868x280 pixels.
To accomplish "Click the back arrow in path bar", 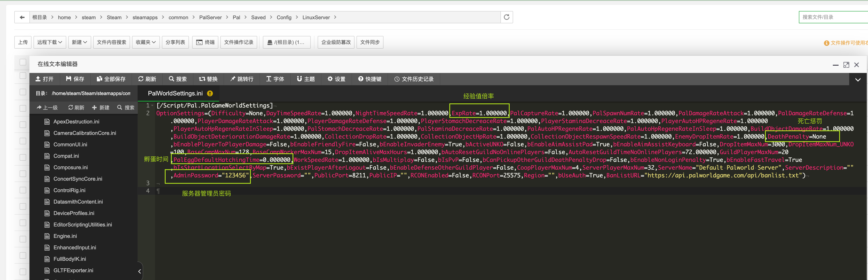I will (x=22, y=18).
